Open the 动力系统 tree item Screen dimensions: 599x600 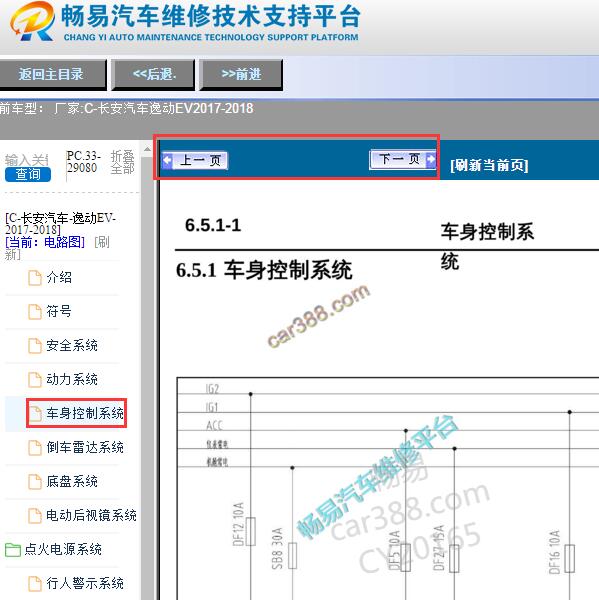pyautogui.click(x=72, y=380)
